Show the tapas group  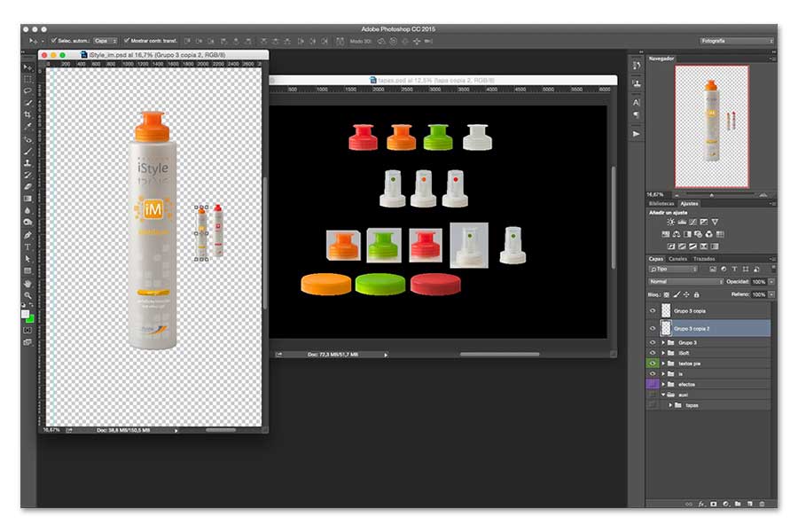(x=653, y=405)
